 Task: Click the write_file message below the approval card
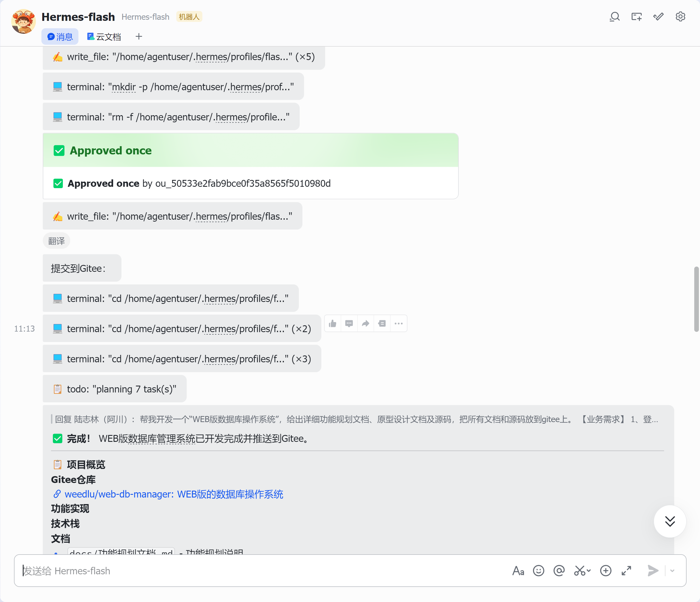coord(172,216)
